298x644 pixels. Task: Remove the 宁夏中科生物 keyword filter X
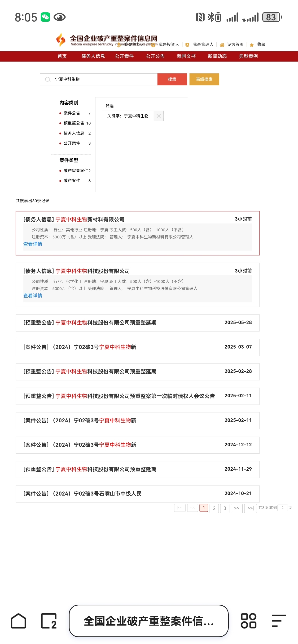coord(158,116)
